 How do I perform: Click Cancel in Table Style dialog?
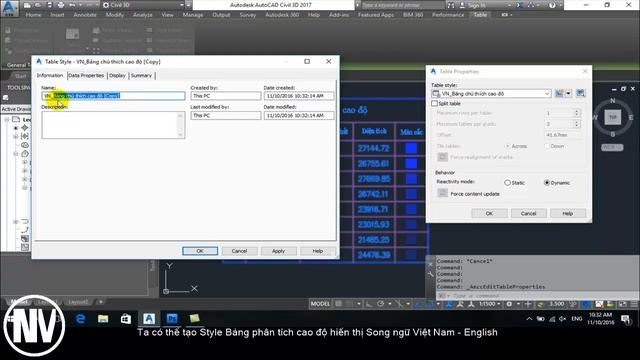pyautogui.click(x=239, y=251)
